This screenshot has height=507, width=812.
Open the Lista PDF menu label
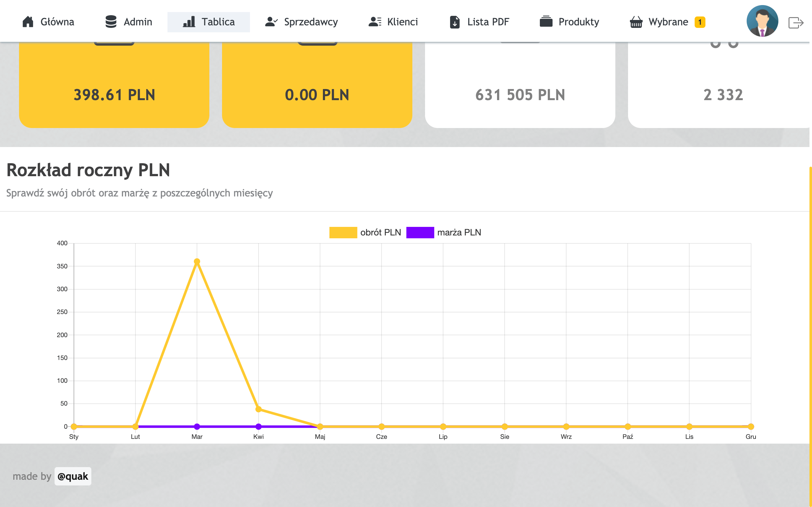(488, 22)
